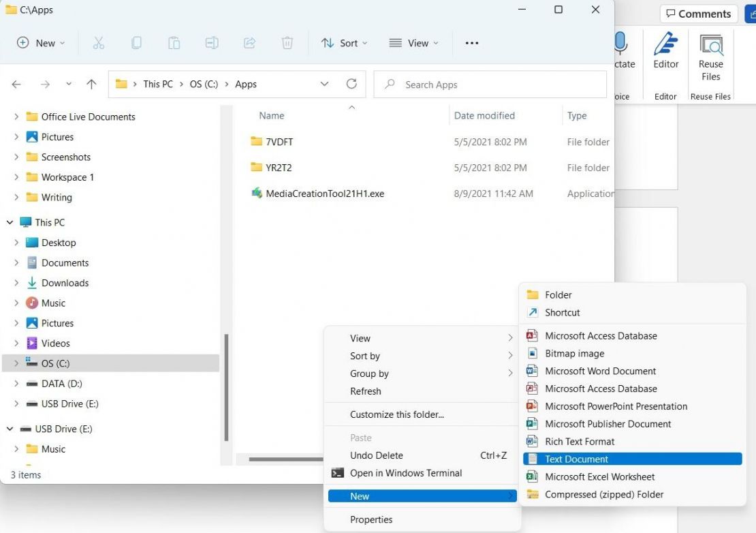Click This PC in the address breadcrumb

(157, 84)
